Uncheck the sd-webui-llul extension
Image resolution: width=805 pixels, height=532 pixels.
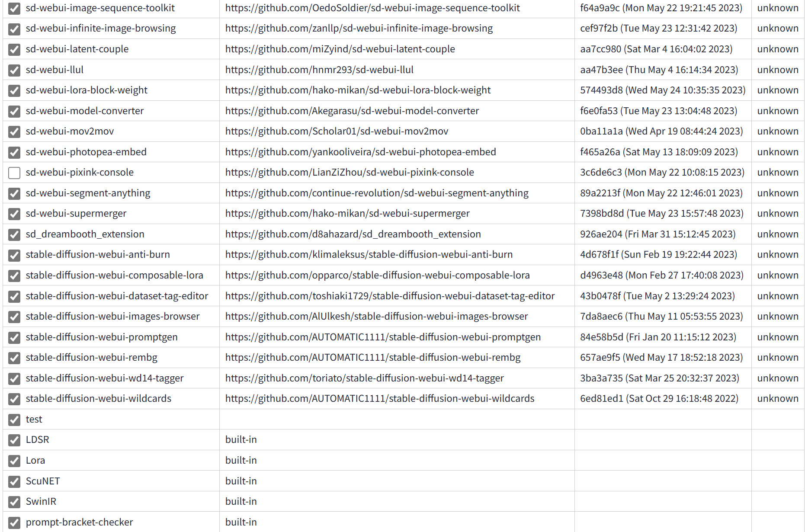[x=14, y=70]
